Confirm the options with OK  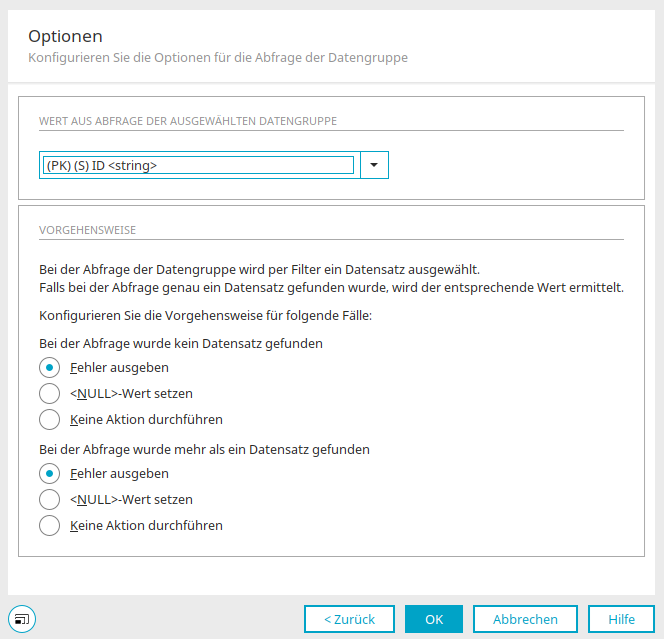434,619
